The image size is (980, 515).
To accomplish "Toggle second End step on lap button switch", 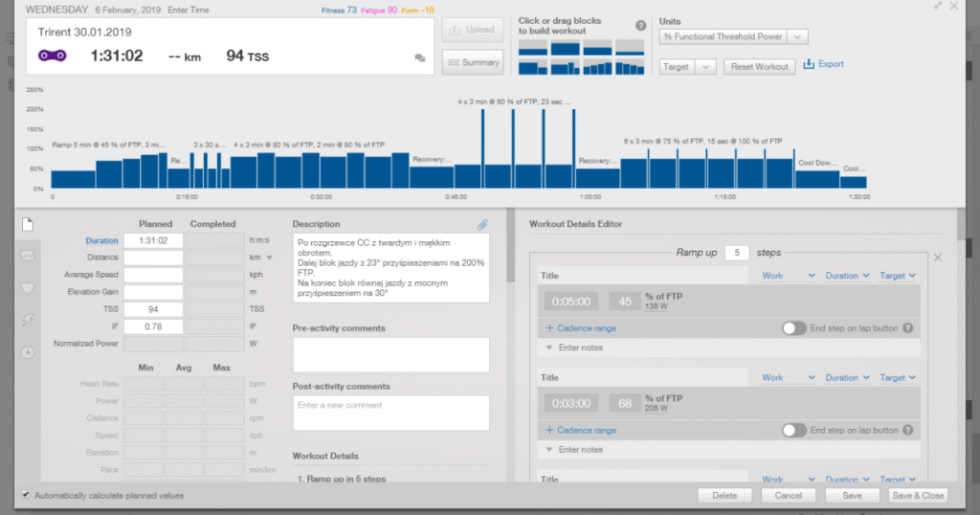I will (x=793, y=430).
